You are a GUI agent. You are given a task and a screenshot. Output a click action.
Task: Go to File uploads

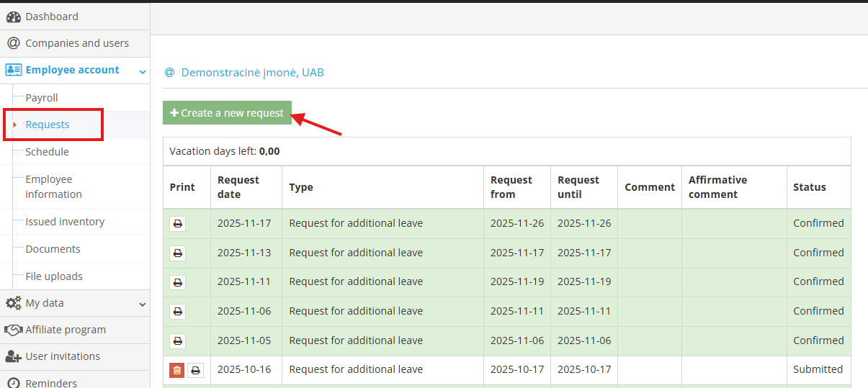(x=54, y=276)
